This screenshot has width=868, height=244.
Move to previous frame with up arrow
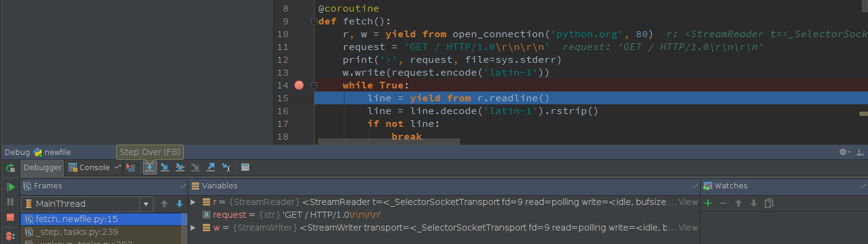[x=164, y=204]
